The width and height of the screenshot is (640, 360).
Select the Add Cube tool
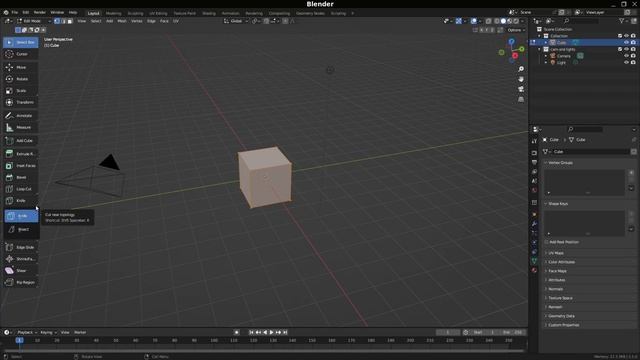(x=21, y=140)
